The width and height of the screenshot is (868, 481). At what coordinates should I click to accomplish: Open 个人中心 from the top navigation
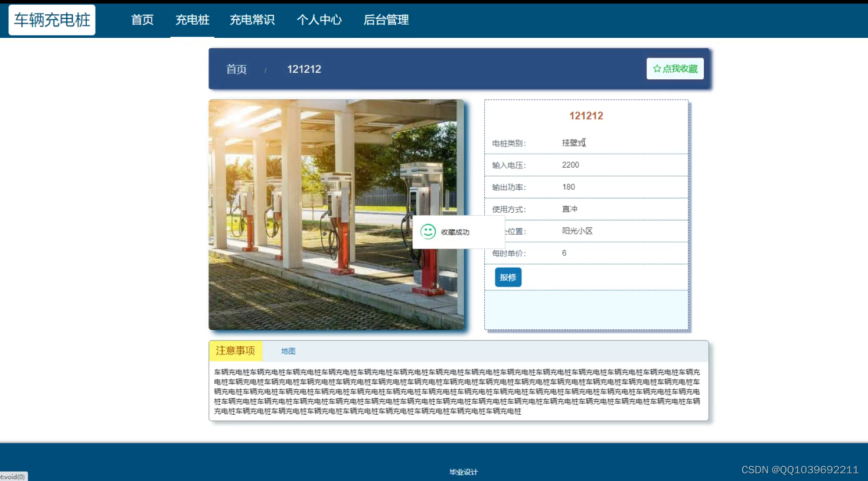[x=319, y=20]
